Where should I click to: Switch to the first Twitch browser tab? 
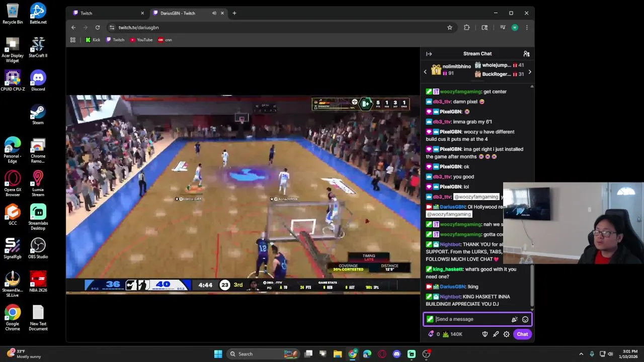107,13
